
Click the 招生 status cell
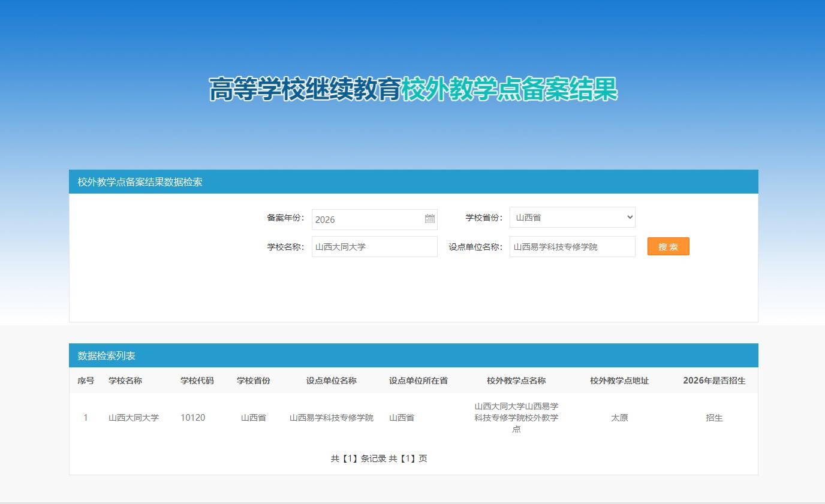pos(714,418)
